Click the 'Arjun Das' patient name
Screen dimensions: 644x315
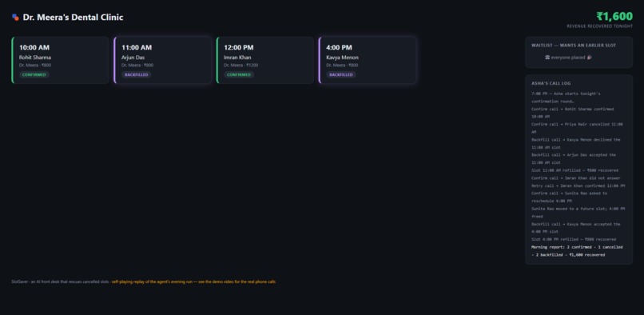click(133, 58)
